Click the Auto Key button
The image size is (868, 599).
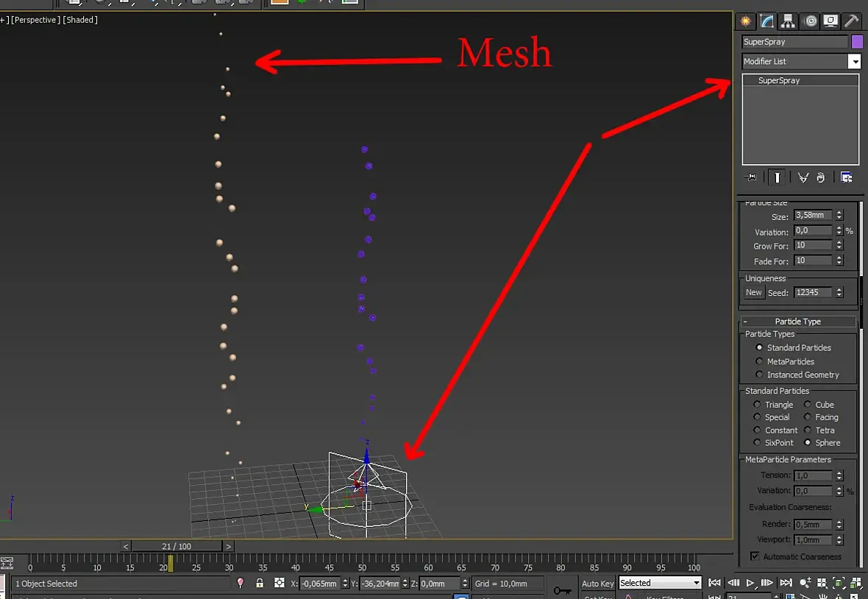pyautogui.click(x=597, y=584)
